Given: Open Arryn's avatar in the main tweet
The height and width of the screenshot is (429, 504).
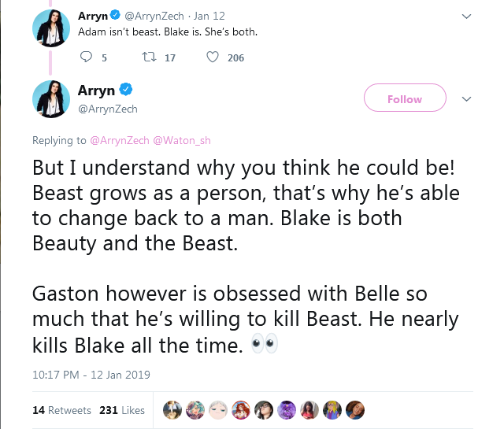Looking at the screenshot, I should pos(51,99).
